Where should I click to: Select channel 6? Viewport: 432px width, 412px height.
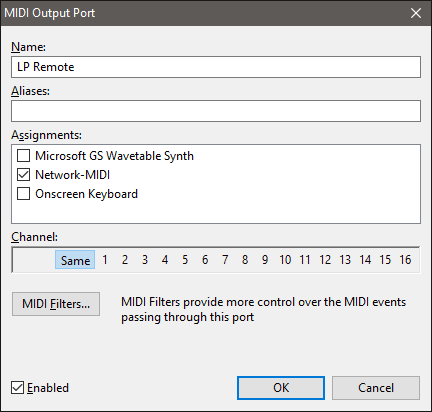[x=205, y=260]
